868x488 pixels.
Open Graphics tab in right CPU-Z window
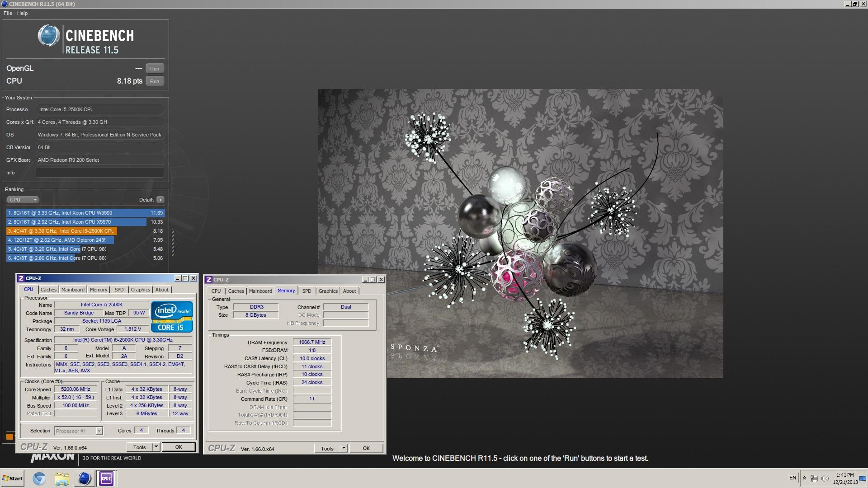[328, 291]
